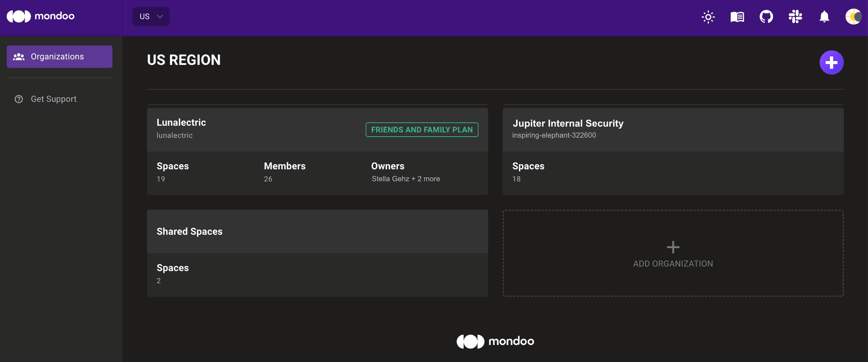The width and height of the screenshot is (868, 362).
Task: Click 'inspiring-elephant-322600' identifier text
Action: (554, 135)
